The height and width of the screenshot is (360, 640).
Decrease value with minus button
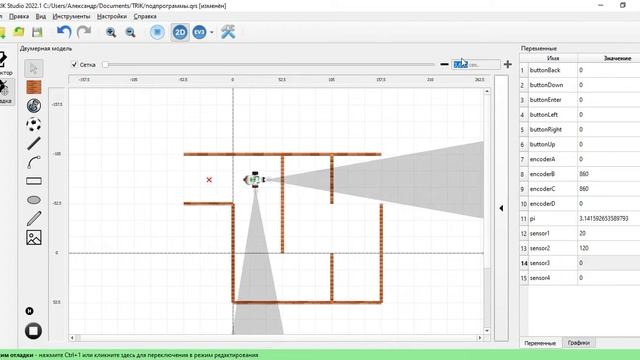click(444, 64)
